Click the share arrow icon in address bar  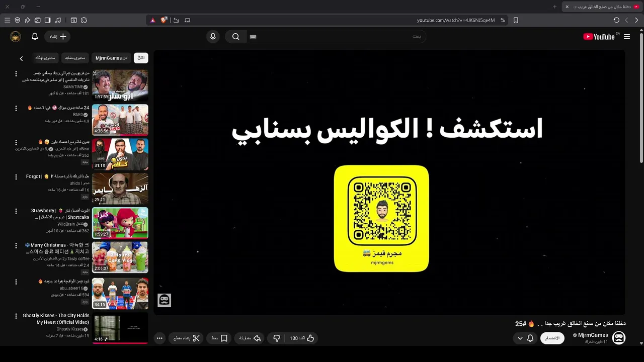176,20
